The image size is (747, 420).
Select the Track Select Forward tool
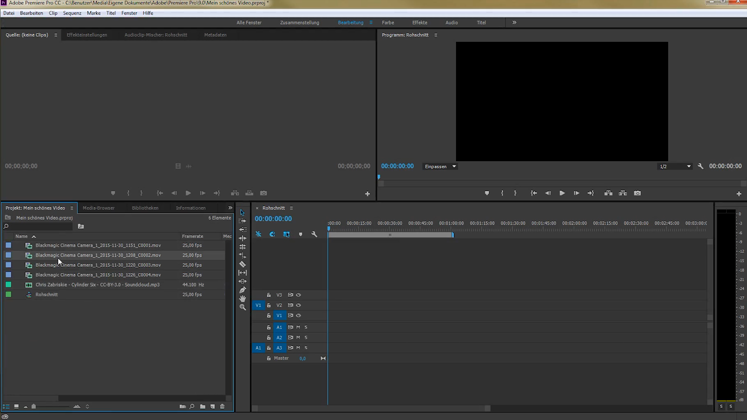pos(242,221)
